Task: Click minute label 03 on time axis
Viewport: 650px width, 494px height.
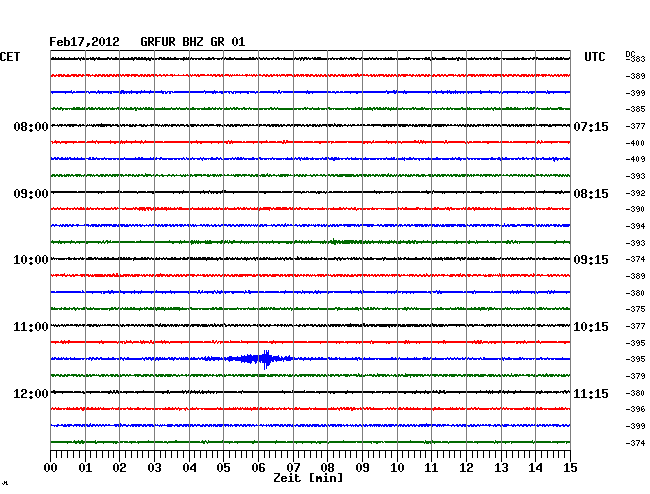Action: (154, 468)
